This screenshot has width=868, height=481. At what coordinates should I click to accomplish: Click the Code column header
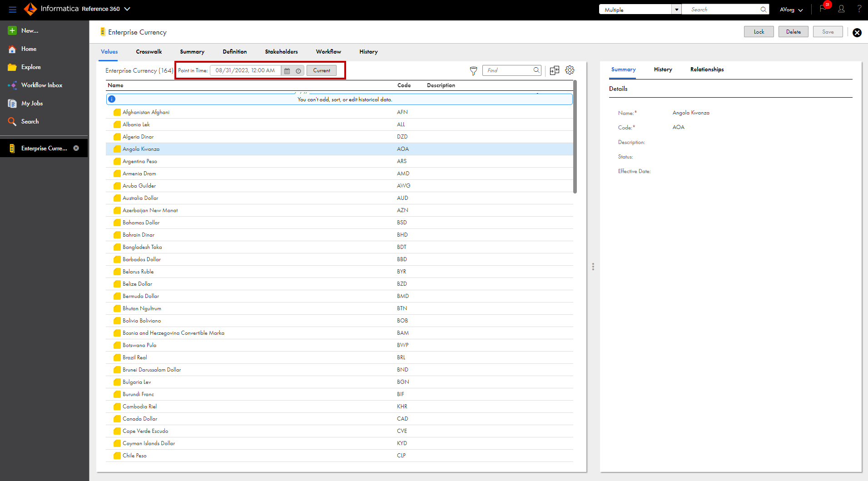click(404, 85)
